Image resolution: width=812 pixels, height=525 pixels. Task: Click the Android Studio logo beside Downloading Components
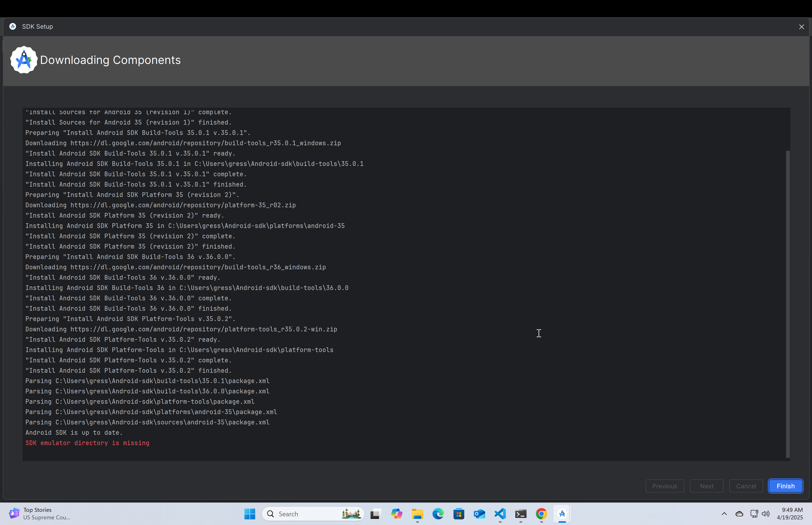click(23, 60)
